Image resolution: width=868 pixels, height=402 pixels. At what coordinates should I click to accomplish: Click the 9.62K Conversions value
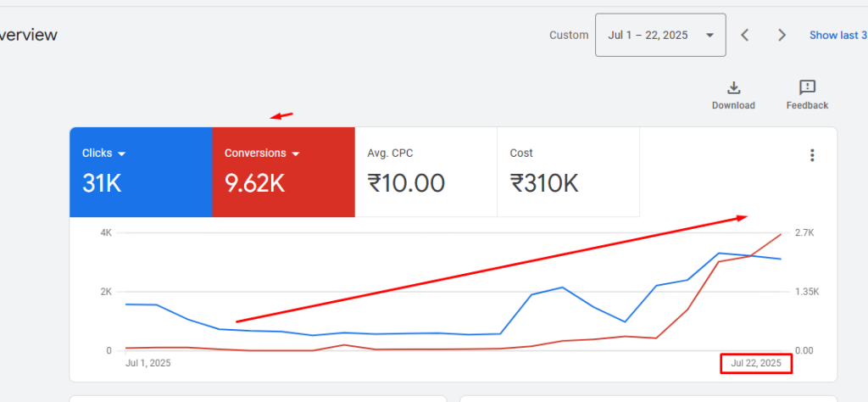click(254, 182)
